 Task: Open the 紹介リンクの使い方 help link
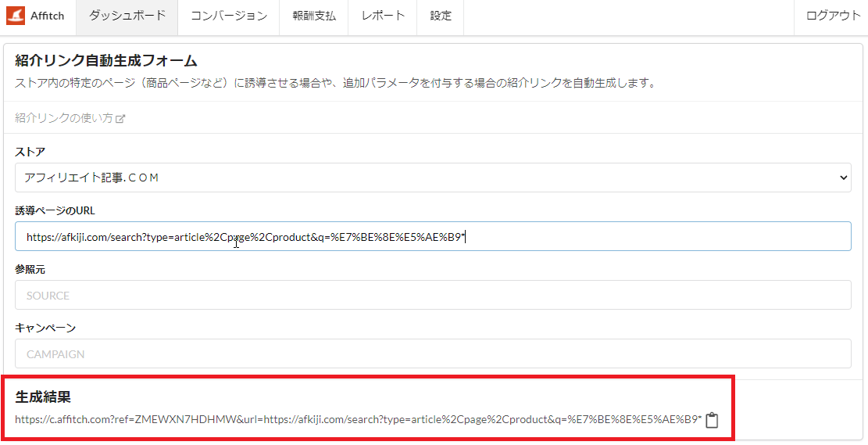64,118
